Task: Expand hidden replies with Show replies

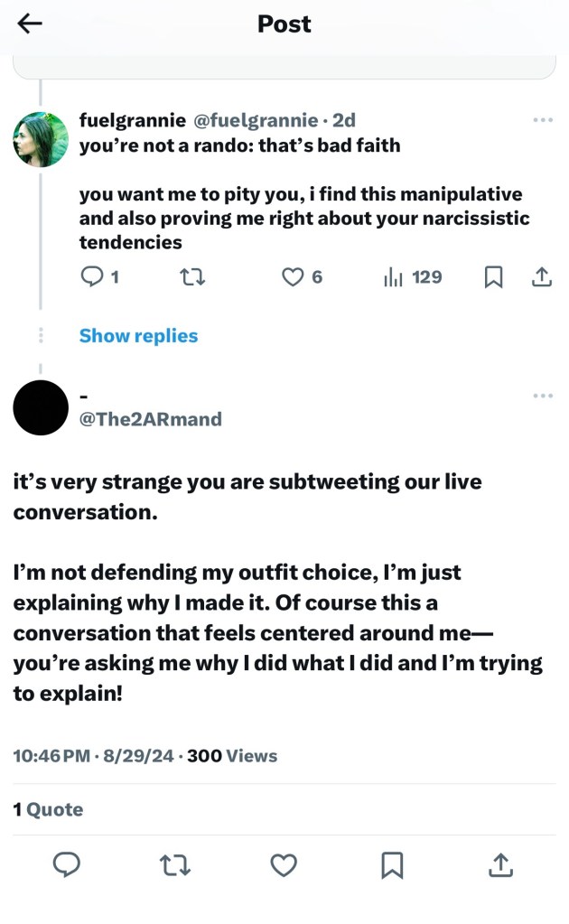Action: [138, 336]
